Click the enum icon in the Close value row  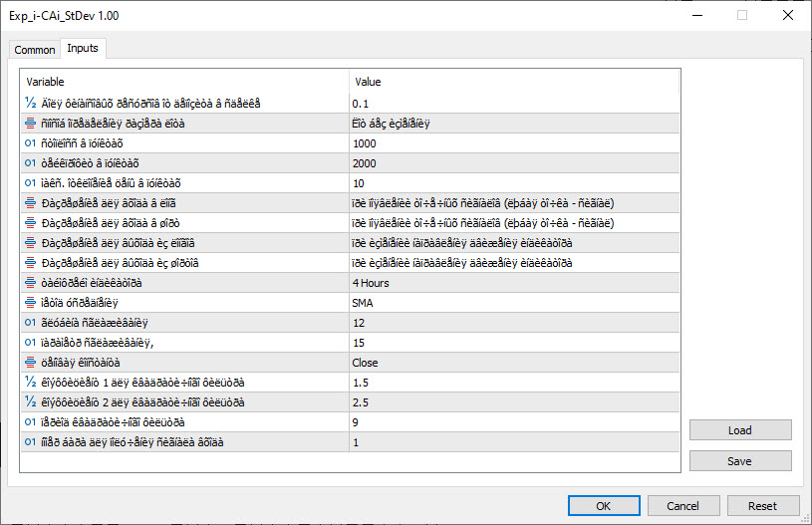[x=30, y=363]
